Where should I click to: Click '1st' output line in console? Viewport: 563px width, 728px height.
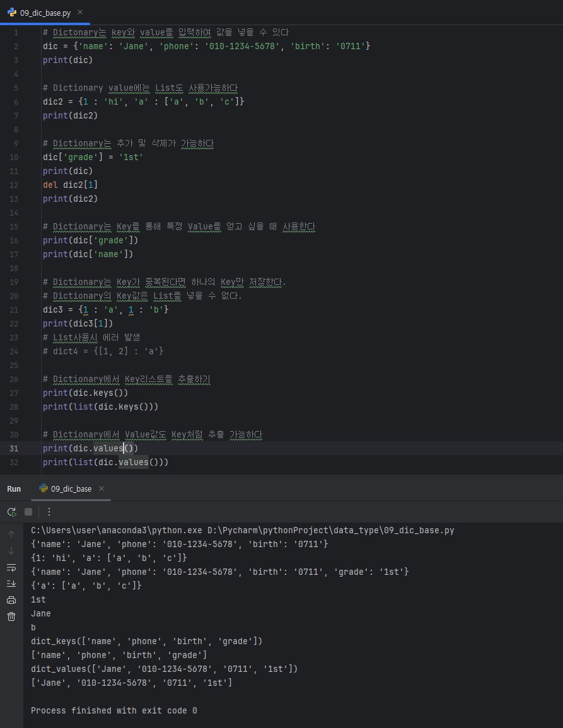(x=38, y=600)
